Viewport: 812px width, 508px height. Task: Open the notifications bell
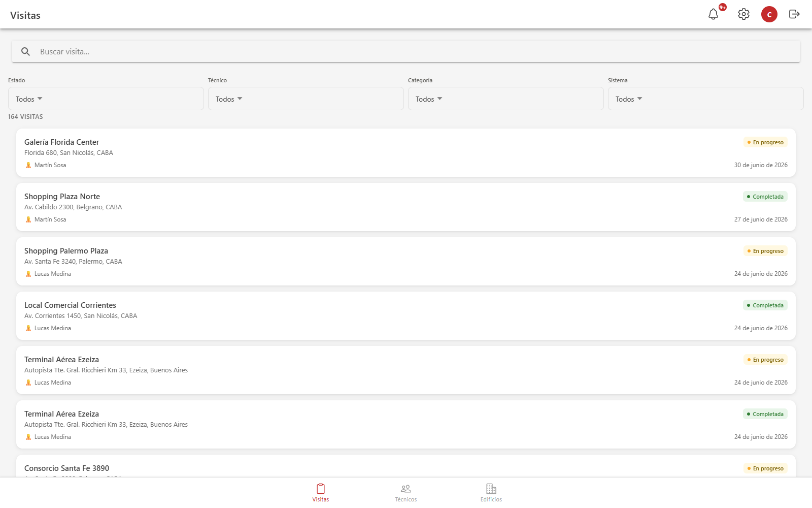[713, 14]
